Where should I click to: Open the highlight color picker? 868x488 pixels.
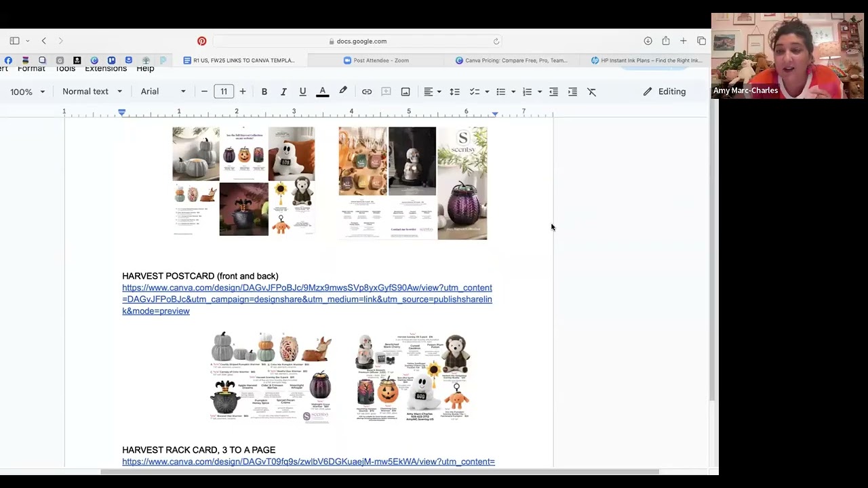point(343,91)
